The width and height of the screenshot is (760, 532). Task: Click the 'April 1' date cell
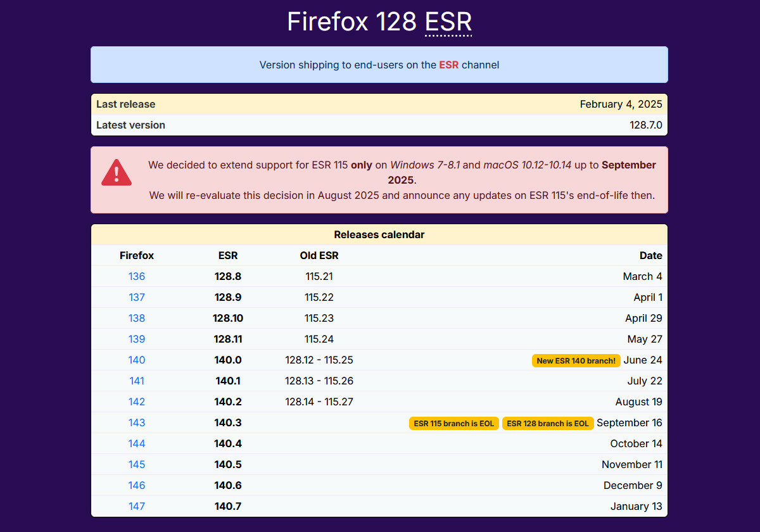(648, 297)
